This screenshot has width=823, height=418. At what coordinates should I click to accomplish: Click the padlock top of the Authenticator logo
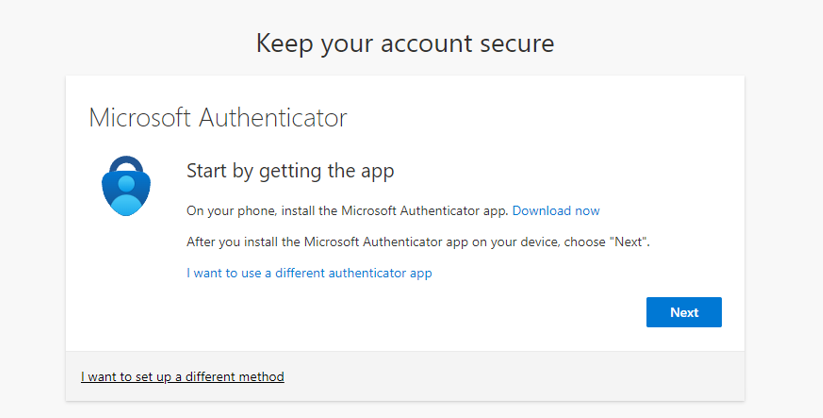coord(125,163)
